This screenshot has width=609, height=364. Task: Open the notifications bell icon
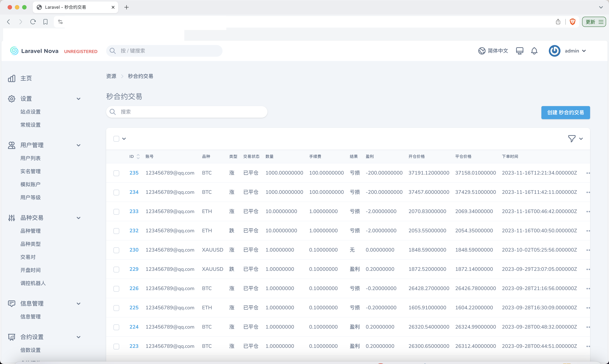(x=534, y=51)
